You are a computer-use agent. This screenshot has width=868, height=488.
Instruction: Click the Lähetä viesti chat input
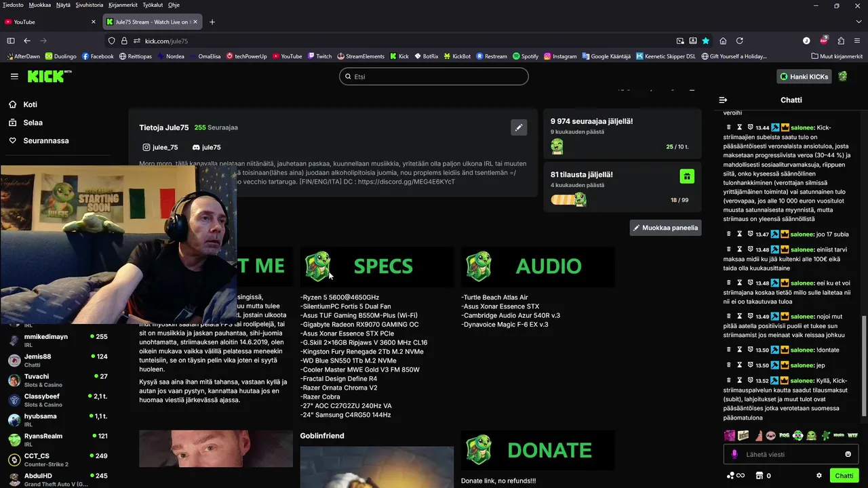click(791, 454)
